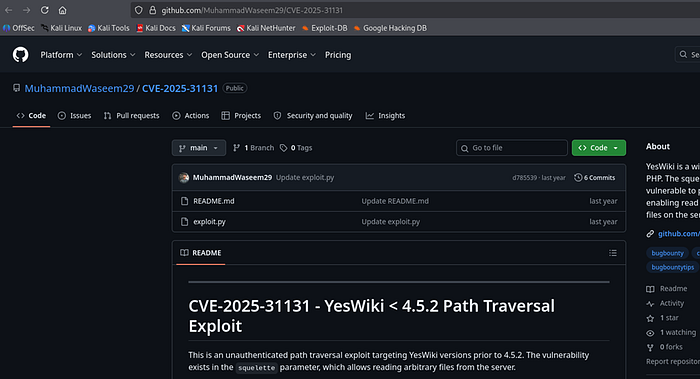
Task: Click the browser address bar URL
Action: coord(252,10)
